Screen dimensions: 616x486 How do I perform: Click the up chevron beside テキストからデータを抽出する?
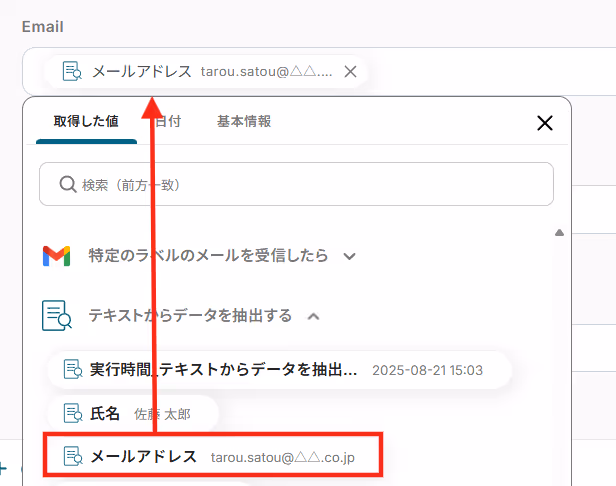tap(313, 316)
